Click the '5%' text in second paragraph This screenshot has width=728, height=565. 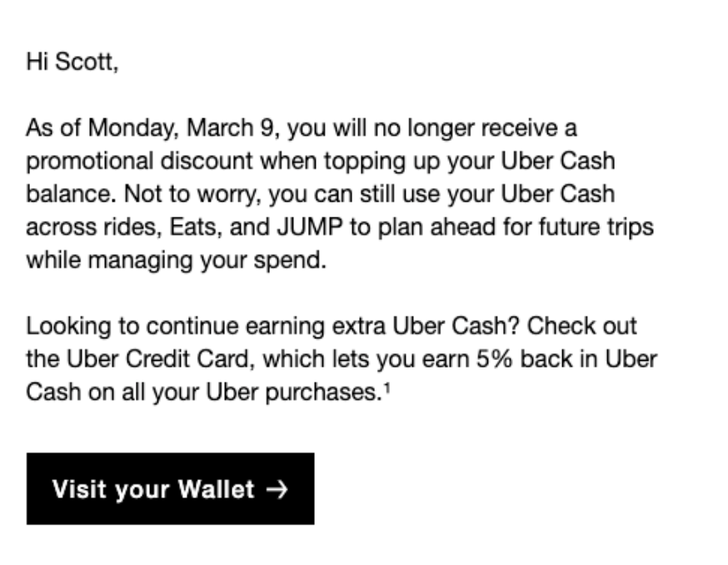pyautogui.click(x=494, y=358)
